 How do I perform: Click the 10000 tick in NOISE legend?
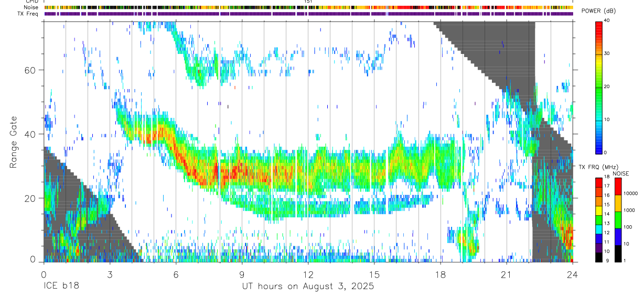631,193
